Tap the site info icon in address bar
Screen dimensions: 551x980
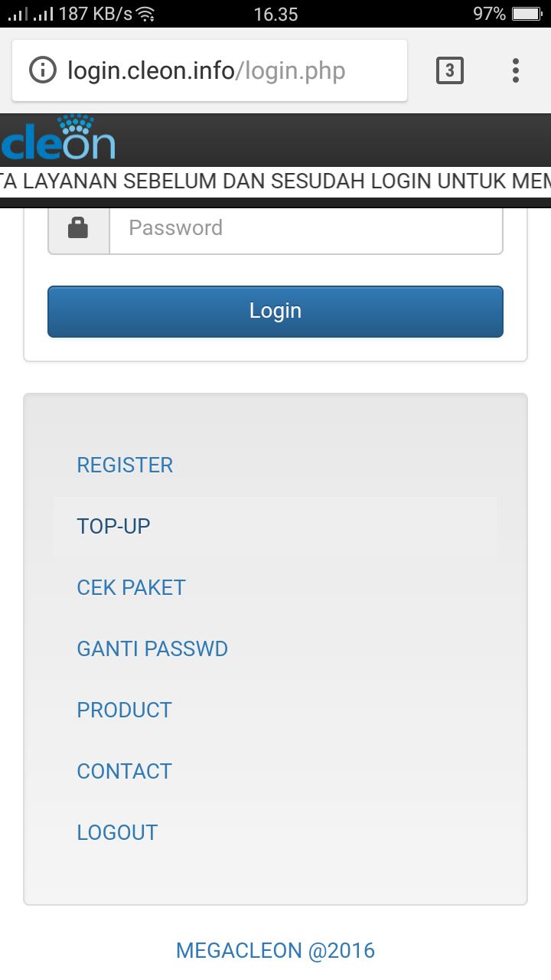pos(43,70)
